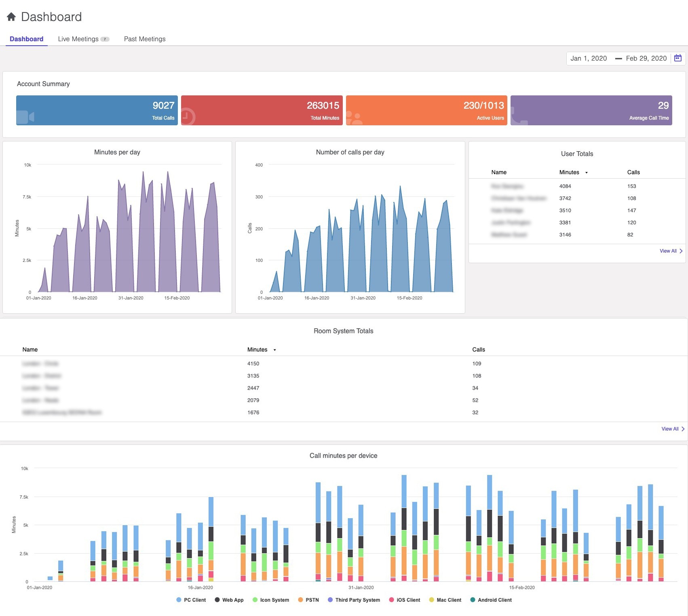Click user row with 3146 minutes
Image resolution: width=688 pixels, height=616 pixels.
[x=577, y=235]
